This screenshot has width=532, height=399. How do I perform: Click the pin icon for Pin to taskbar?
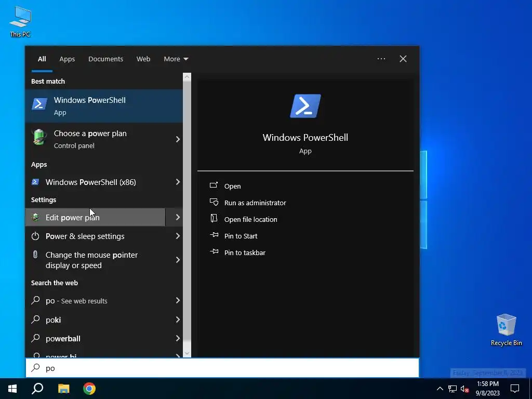[x=214, y=251]
